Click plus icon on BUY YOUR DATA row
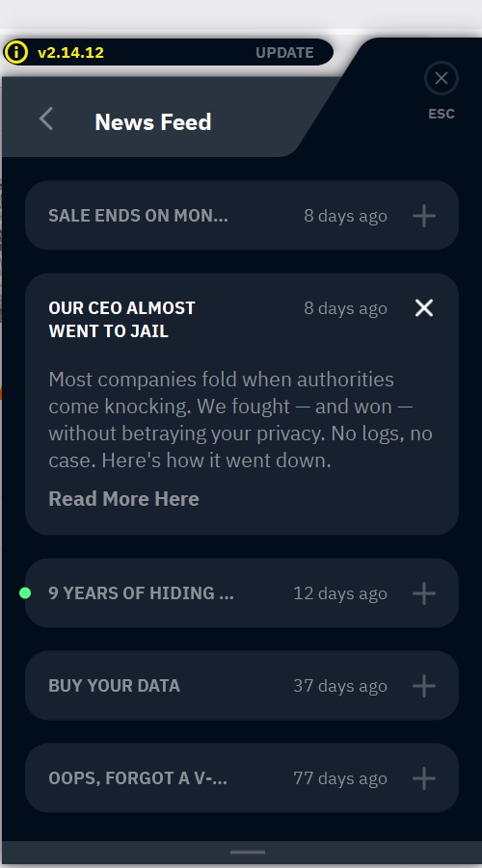The width and height of the screenshot is (482, 868). click(x=424, y=686)
